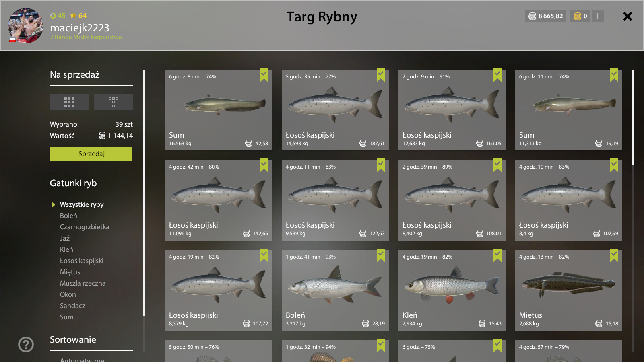644x362 pixels.
Task: Filter species list by Sandacz
Action: coord(72,306)
